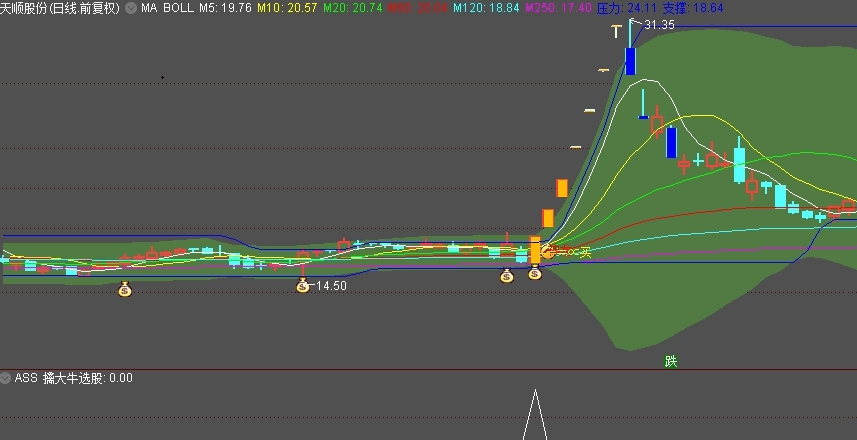Click the 31.35 high price label
The image size is (857, 440).
(x=660, y=25)
